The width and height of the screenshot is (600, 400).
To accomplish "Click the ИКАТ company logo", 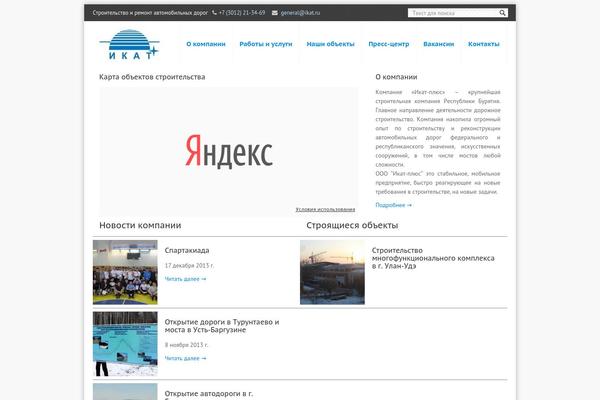I will pyautogui.click(x=129, y=44).
